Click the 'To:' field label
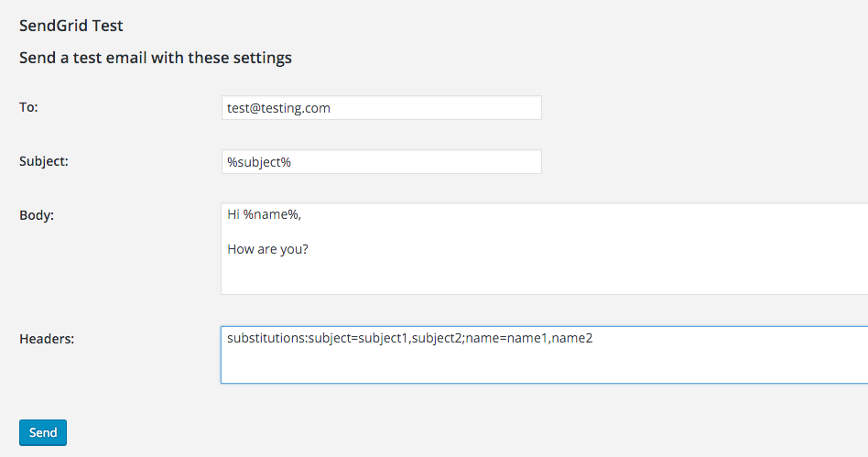Screen dimensions: 868x457 click(x=28, y=107)
